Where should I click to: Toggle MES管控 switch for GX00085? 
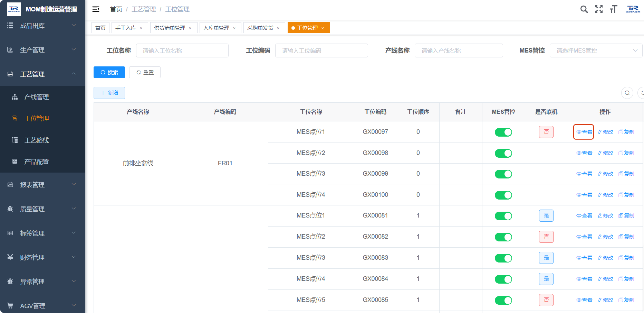(503, 300)
